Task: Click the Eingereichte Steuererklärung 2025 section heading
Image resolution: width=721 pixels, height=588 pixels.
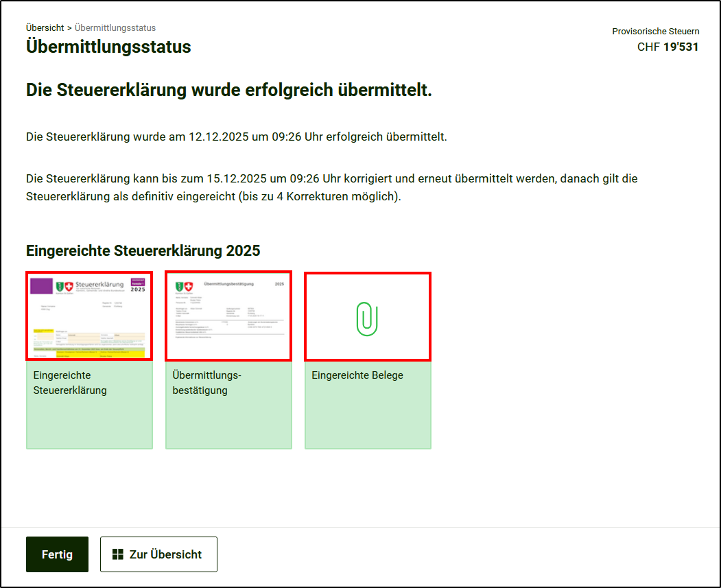Action: [x=143, y=250]
